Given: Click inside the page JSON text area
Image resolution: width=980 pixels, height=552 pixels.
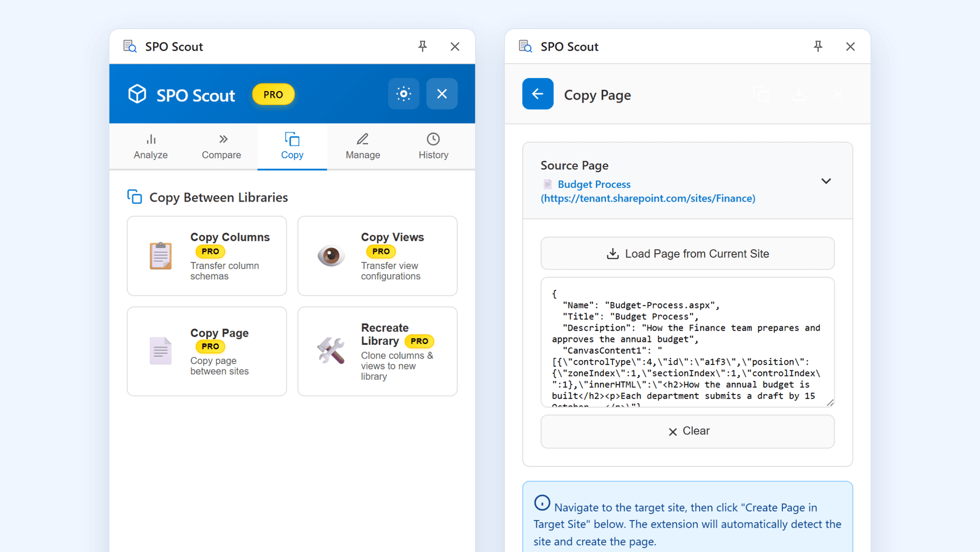Looking at the screenshot, I should 688,342.
